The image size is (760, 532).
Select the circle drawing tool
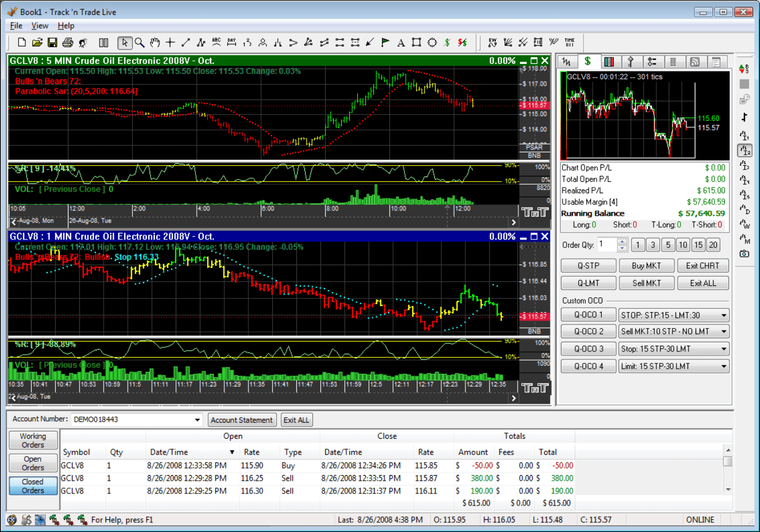(432, 43)
